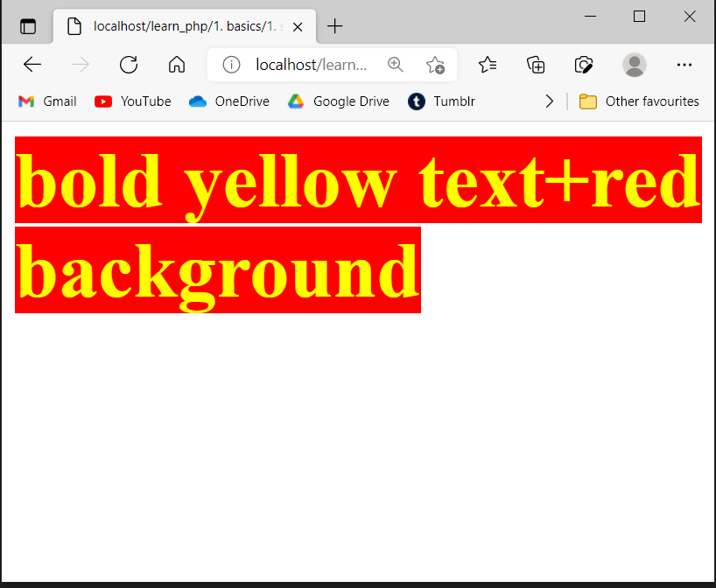Show more favourites bar items chevron

549,101
